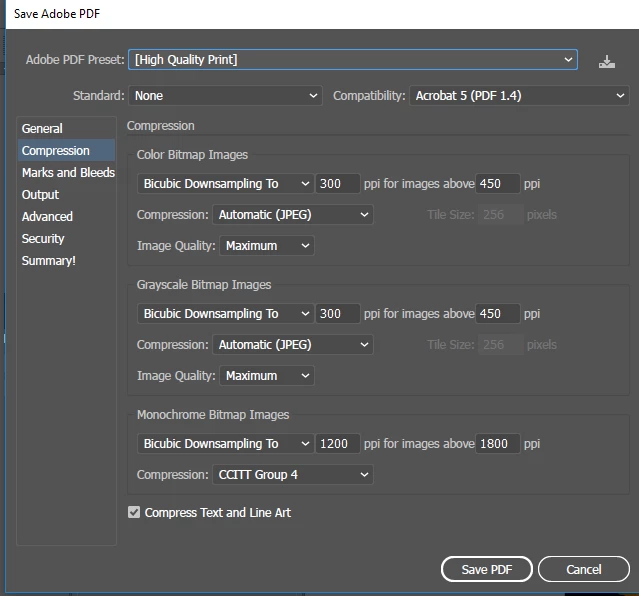This screenshot has width=639, height=596.
Task: Switch to the General section
Action: tap(66, 128)
